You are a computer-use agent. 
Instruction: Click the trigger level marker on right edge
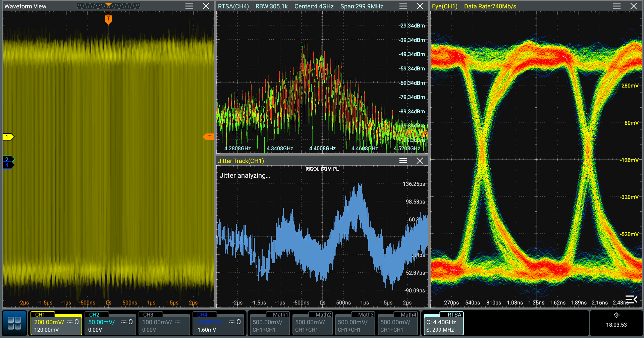click(x=209, y=137)
